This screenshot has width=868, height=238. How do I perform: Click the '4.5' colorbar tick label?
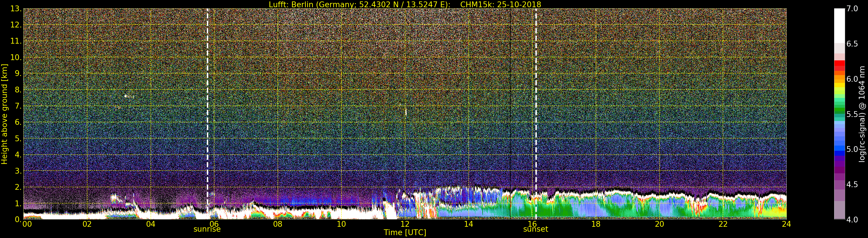852,185
